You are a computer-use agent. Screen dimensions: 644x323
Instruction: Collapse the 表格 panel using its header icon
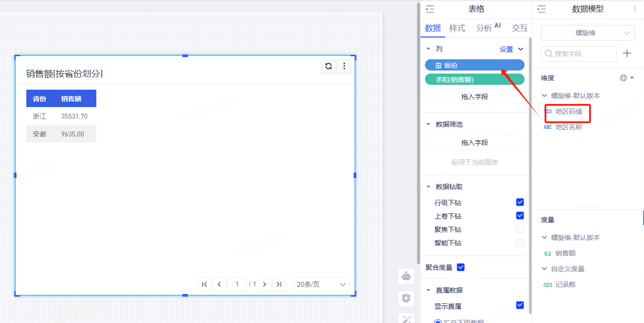430,9
